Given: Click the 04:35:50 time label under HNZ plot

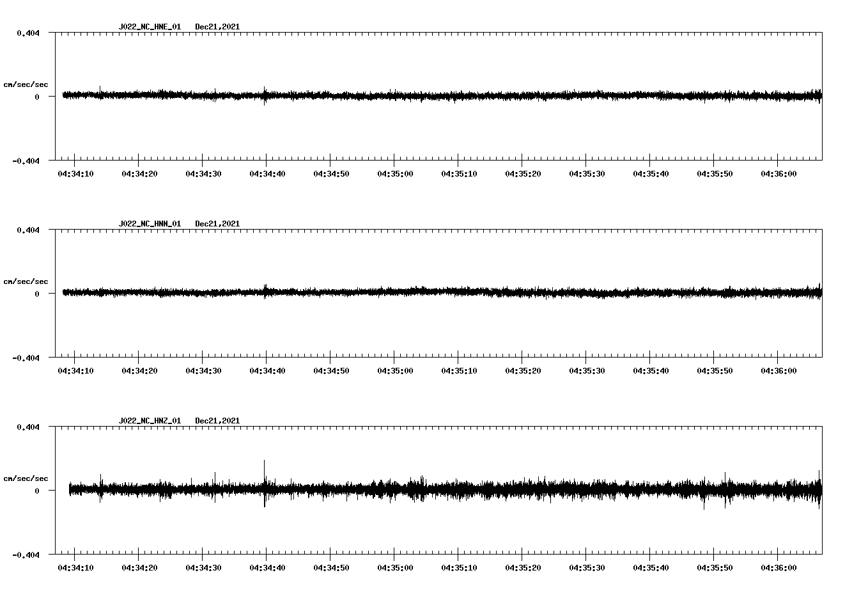Looking at the screenshot, I should tap(715, 567).
